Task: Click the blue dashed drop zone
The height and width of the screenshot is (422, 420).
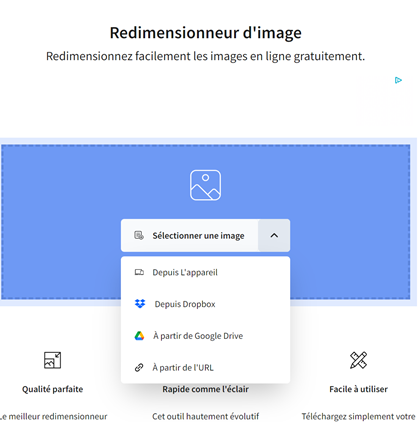Action: click(x=206, y=222)
